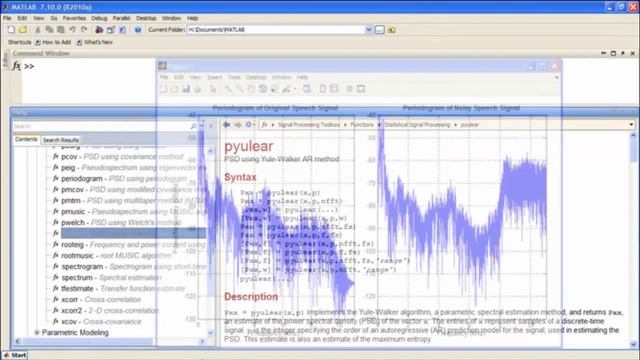
Task: Click the Save icon in the Figure toolbar
Action: coord(186,89)
